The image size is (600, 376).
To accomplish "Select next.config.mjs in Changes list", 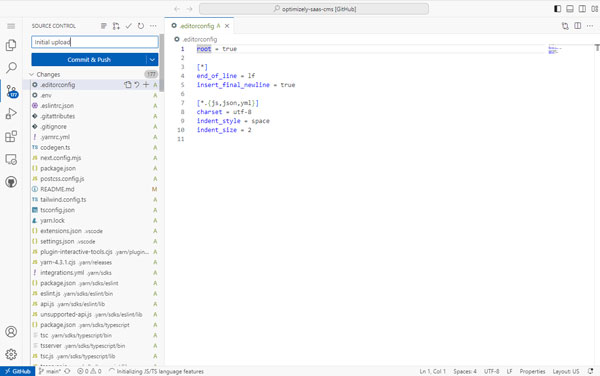I will pos(94,158).
